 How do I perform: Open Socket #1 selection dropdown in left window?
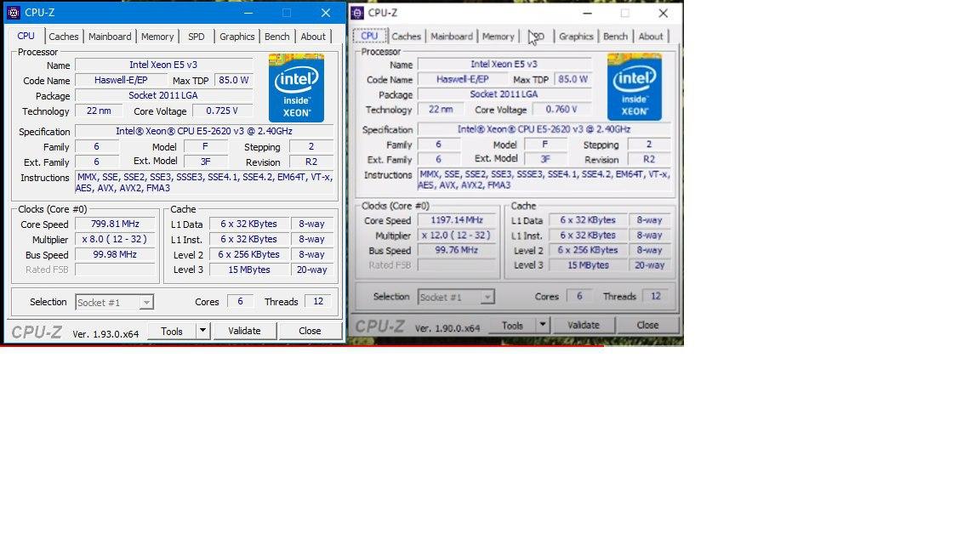click(x=114, y=303)
